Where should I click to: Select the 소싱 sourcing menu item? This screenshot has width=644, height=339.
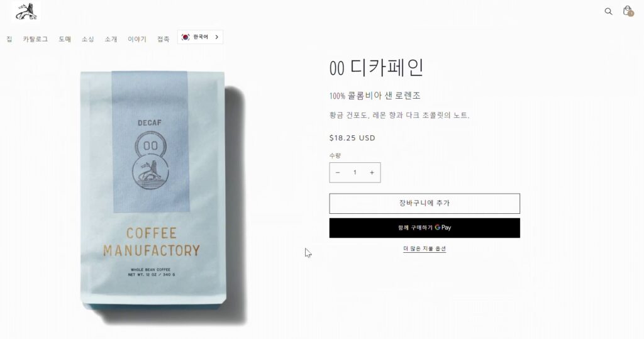[x=87, y=39]
